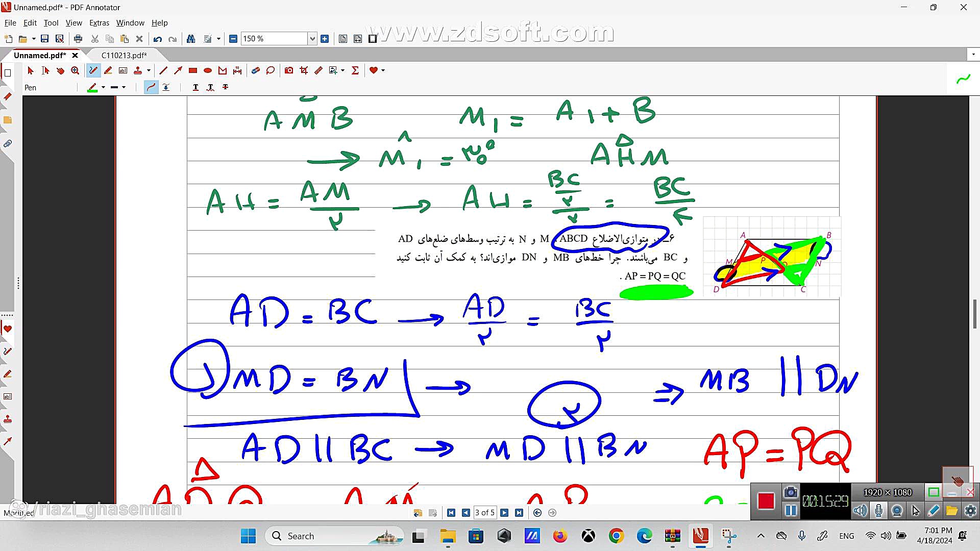Expand pen line width dropdown
Image resolution: width=980 pixels, height=551 pixels.
click(x=124, y=88)
